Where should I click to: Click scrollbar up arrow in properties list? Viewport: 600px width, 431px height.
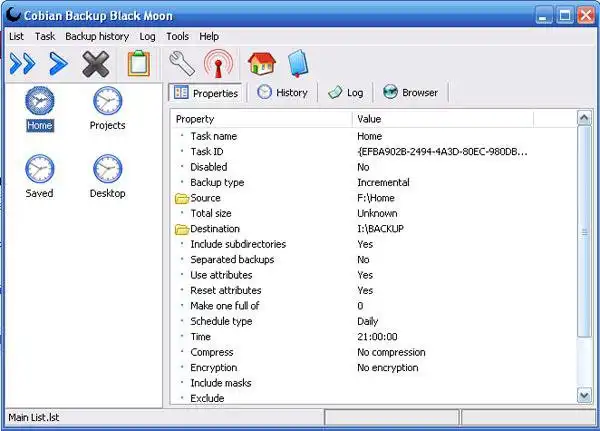pyautogui.click(x=584, y=118)
